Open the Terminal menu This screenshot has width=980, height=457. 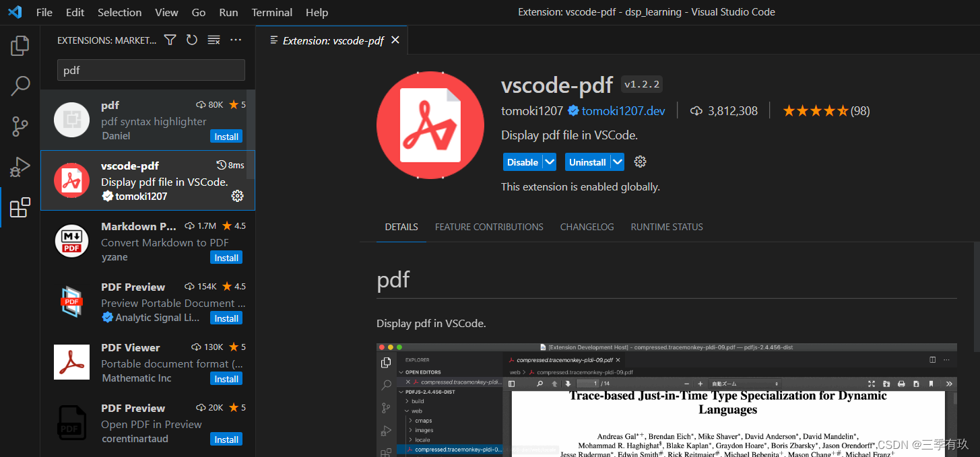[271, 12]
